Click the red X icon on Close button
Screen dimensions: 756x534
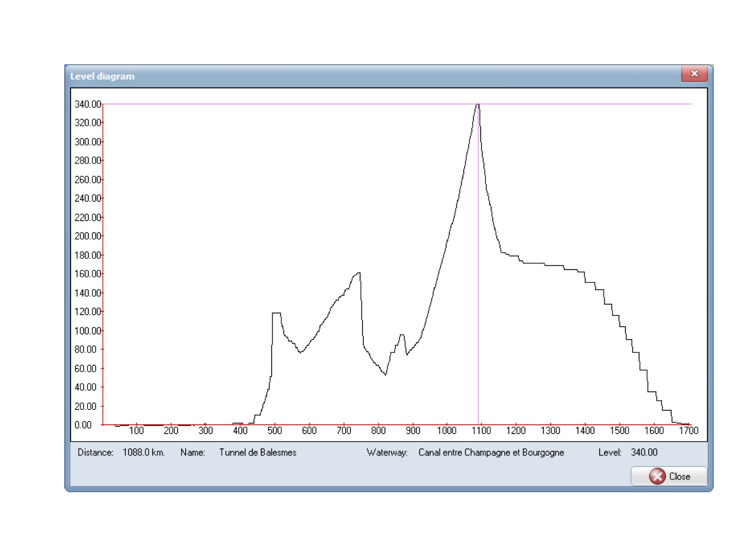click(x=657, y=476)
